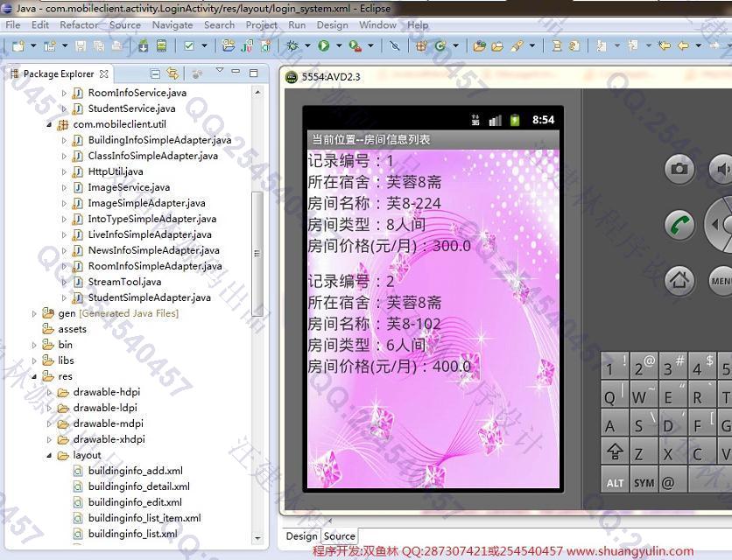Expand the drawable-hdpi folder

click(x=49, y=392)
